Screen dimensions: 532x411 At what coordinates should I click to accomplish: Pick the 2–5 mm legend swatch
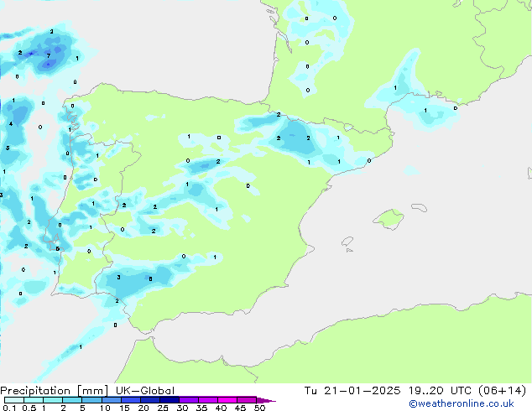pyautogui.click(x=72, y=400)
